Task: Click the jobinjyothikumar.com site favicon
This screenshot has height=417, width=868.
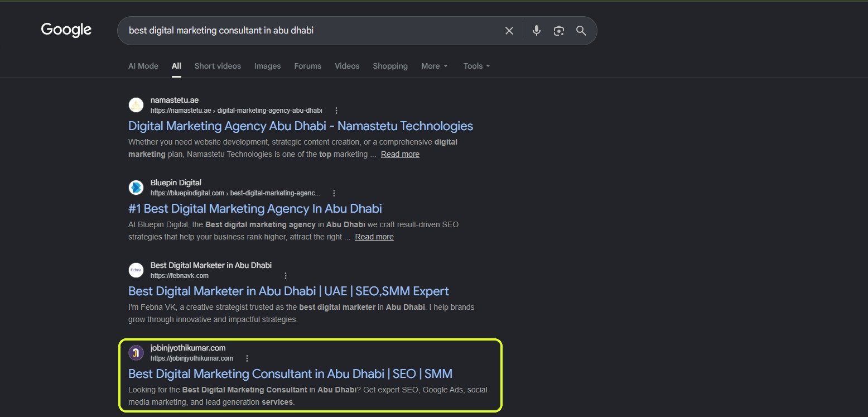Action: pyautogui.click(x=136, y=353)
